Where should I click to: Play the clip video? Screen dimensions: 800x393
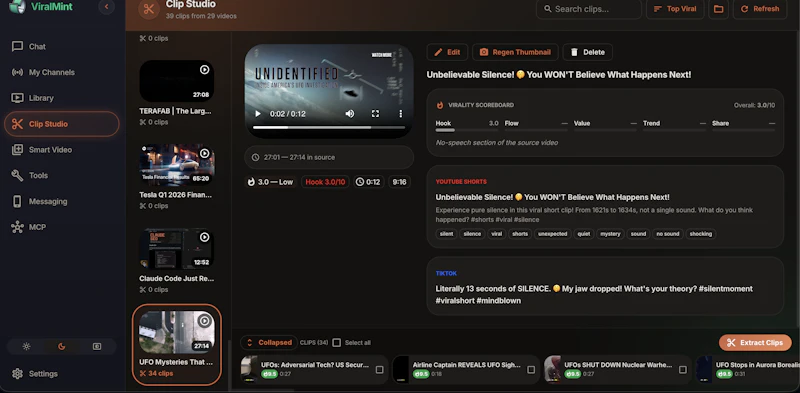[258, 114]
